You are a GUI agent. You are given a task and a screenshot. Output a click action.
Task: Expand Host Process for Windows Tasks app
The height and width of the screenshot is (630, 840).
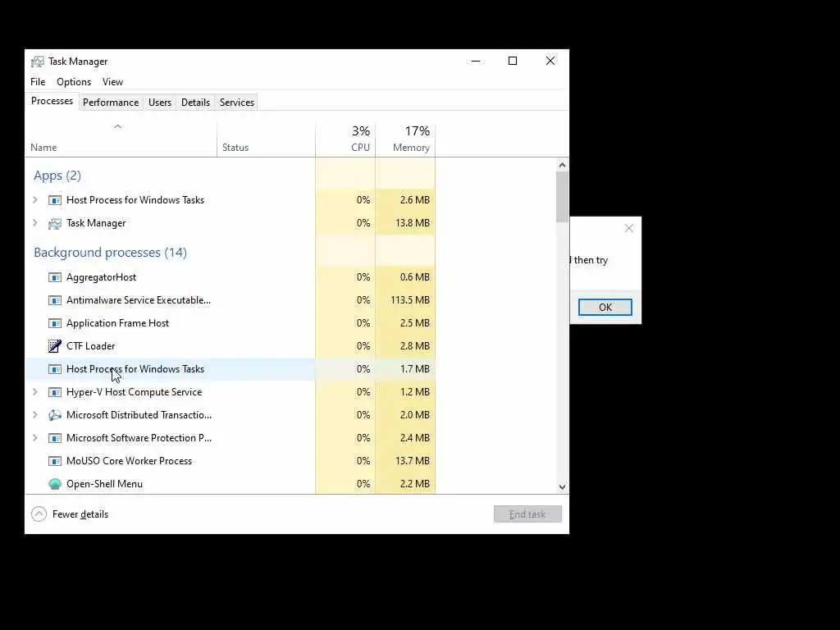(35, 200)
